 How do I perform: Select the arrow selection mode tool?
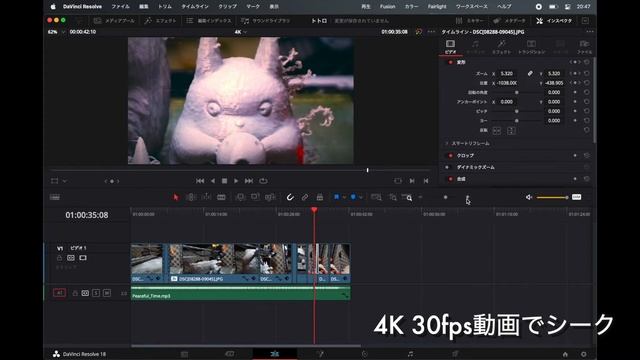pos(176,198)
